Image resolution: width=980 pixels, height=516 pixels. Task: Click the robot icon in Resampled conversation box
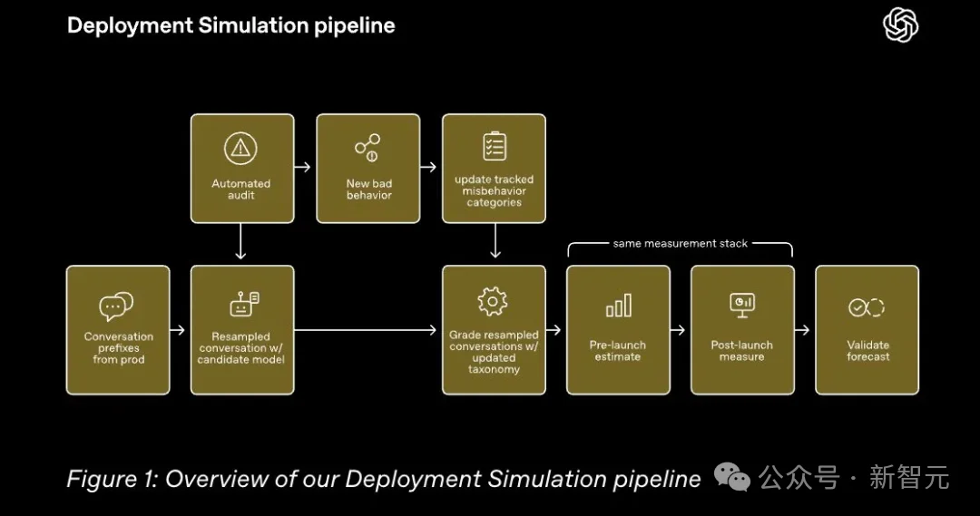pyautogui.click(x=244, y=304)
